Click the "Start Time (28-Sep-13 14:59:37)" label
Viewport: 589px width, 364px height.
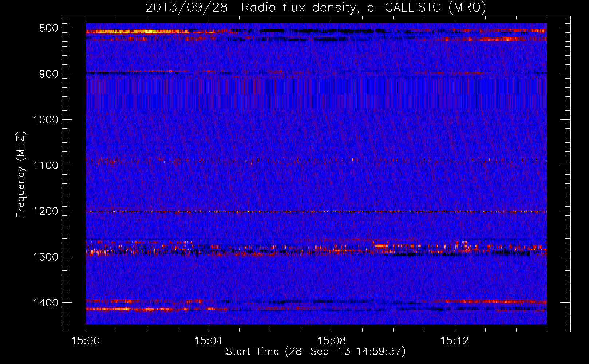pyautogui.click(x=316, y=352)
